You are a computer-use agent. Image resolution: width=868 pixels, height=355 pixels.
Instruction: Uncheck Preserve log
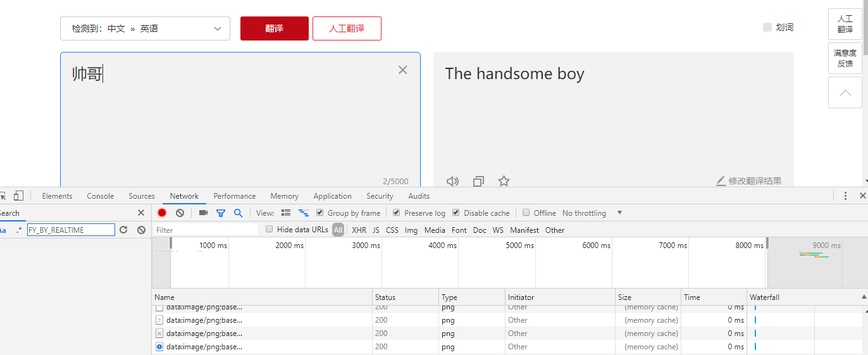tap(397, 213)
